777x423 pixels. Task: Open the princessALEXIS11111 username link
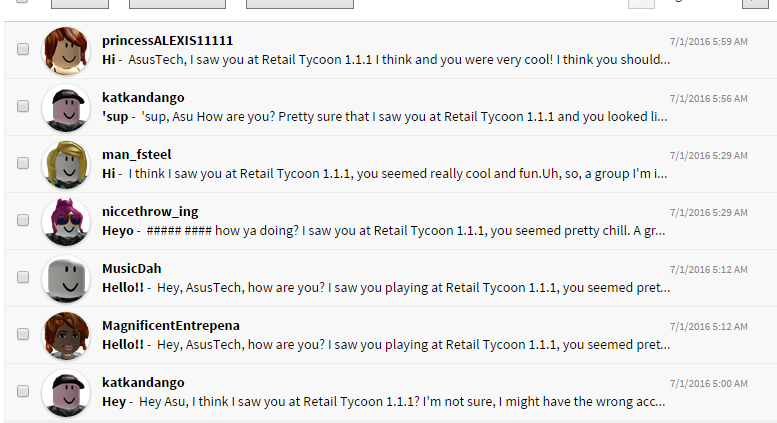(167, 40)
